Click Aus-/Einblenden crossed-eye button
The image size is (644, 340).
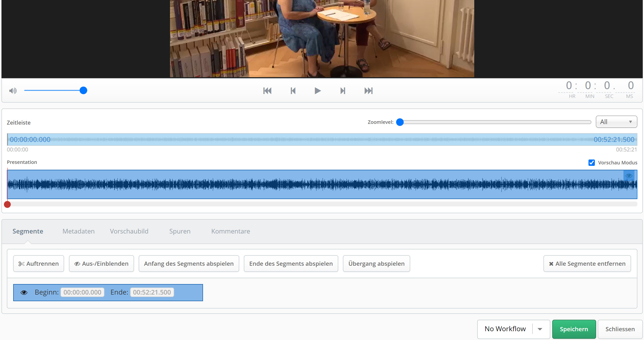[101, 264]
